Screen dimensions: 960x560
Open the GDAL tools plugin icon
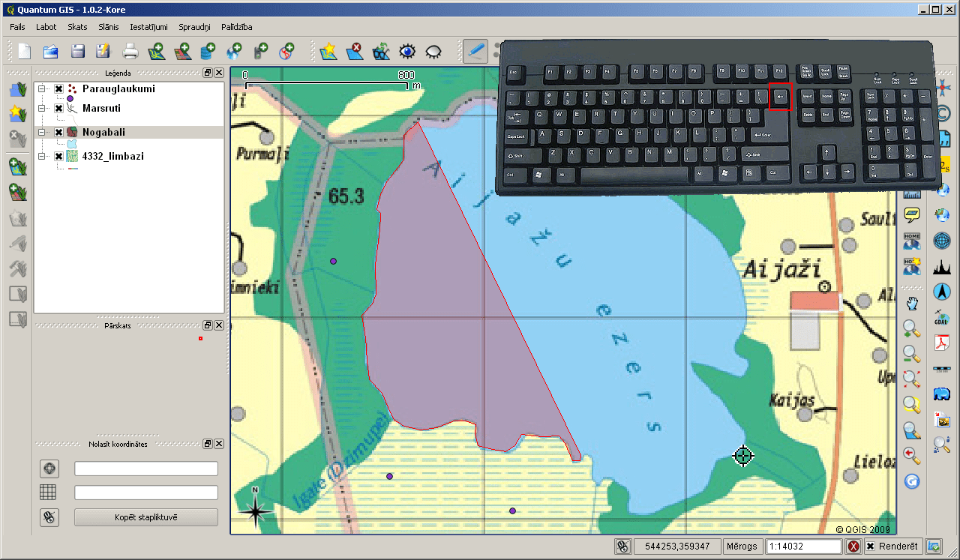pyautogui.click(x=942, y=317)
